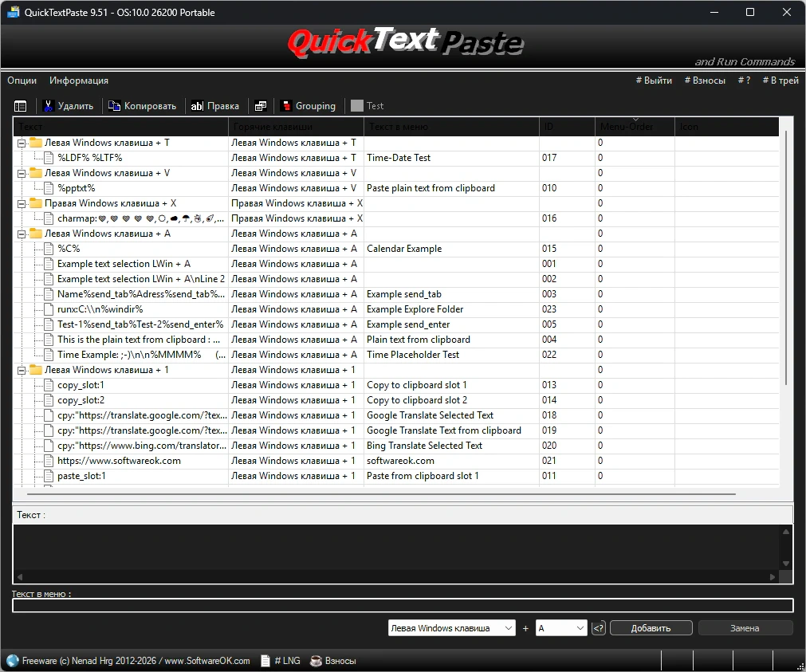Viewport: 806px width, 672px height.
Task: Click the # Взносы menu item at top
Action: pos(705,81)
